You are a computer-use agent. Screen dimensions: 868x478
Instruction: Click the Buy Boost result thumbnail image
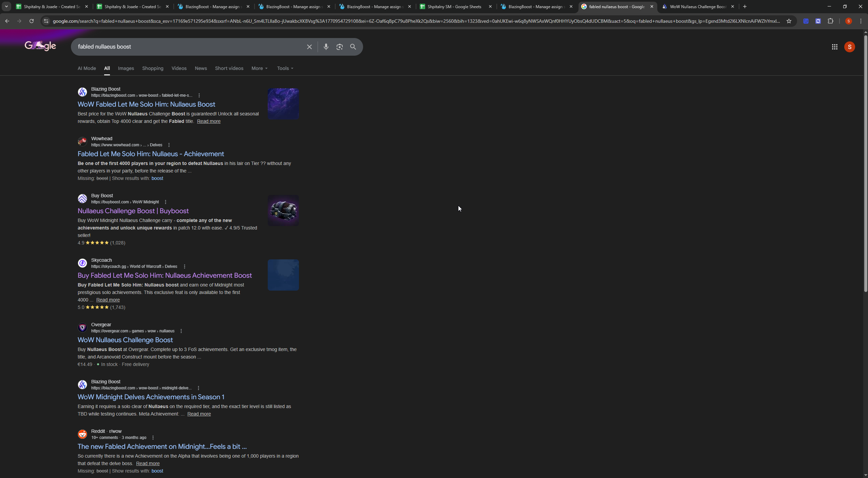[x=283, y=210]
